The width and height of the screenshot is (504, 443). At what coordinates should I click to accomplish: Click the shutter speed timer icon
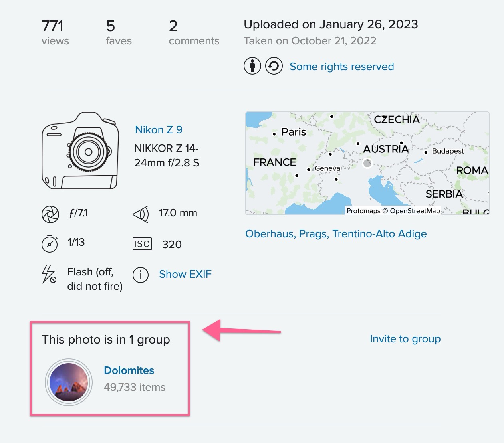coord(50,243)
